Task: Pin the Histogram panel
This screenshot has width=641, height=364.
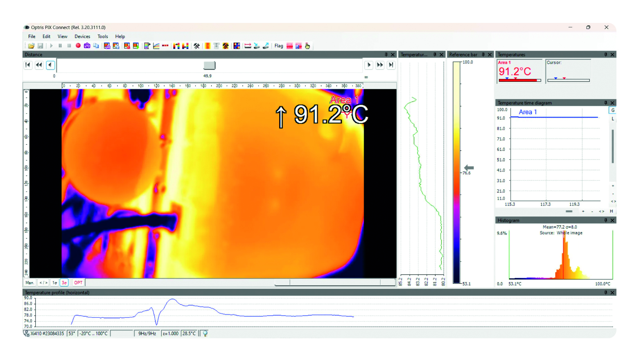Action: (606, 220)
